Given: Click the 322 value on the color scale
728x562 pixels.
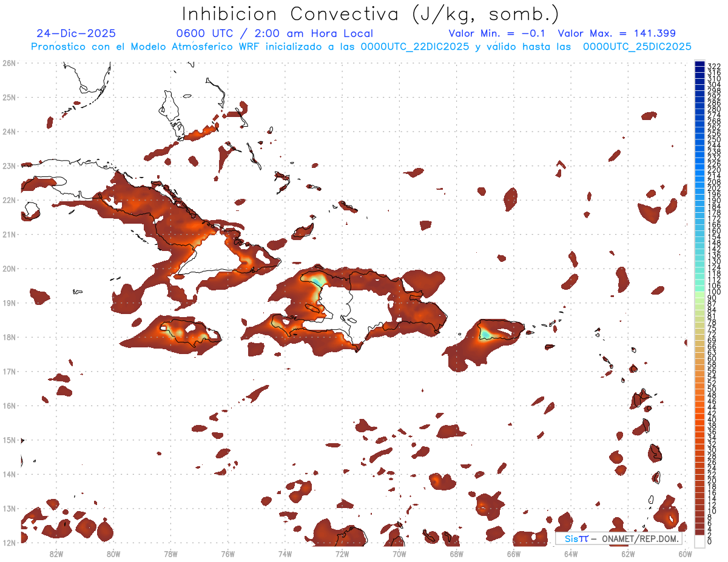Looking at the screenshot, I should pos(714,67).
